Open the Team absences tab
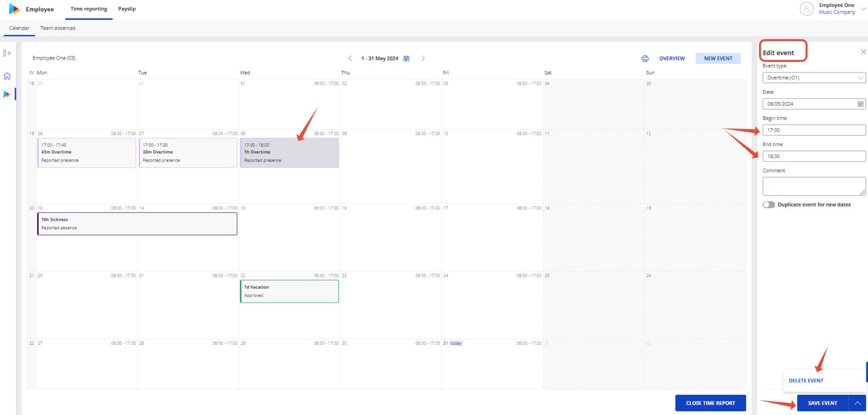868x415 pixels. click(x=58, y=28)
